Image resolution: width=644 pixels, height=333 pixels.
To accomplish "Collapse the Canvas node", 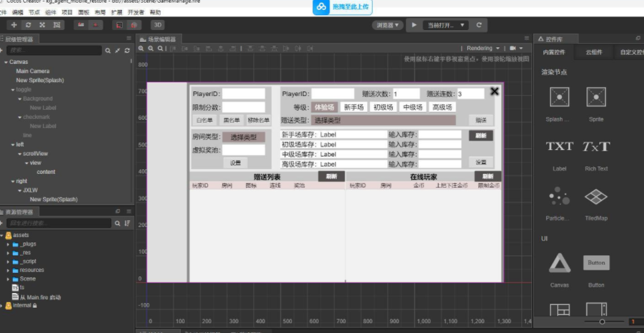I will (x=6, y=62).
